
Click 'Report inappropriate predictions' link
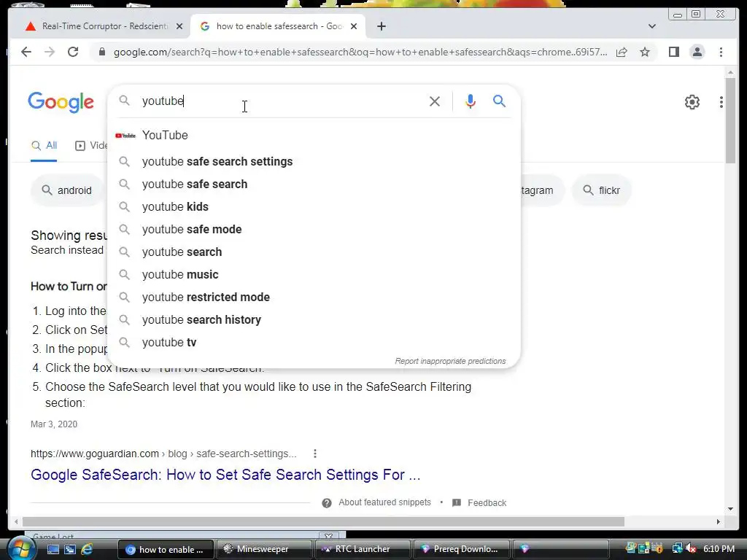[450, 361]
